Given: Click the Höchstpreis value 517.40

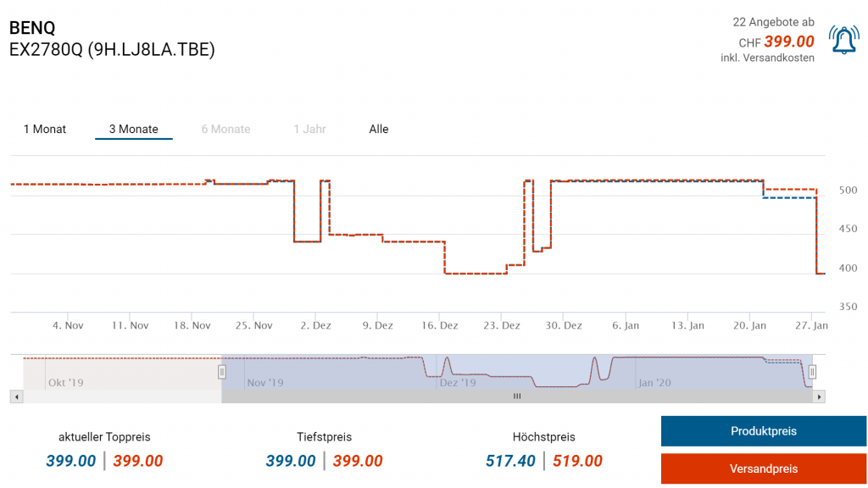Looking at the screenshot, I should [x=510, y=461].
